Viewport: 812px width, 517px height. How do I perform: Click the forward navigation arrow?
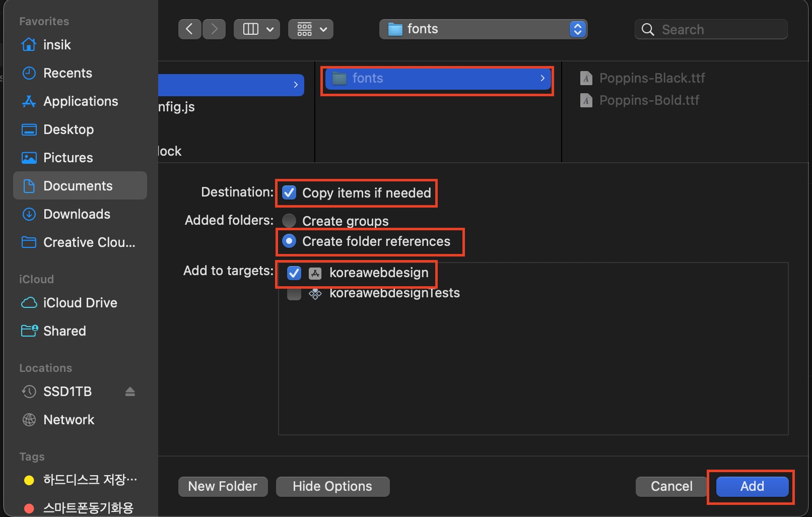click(x=214, y=29)
